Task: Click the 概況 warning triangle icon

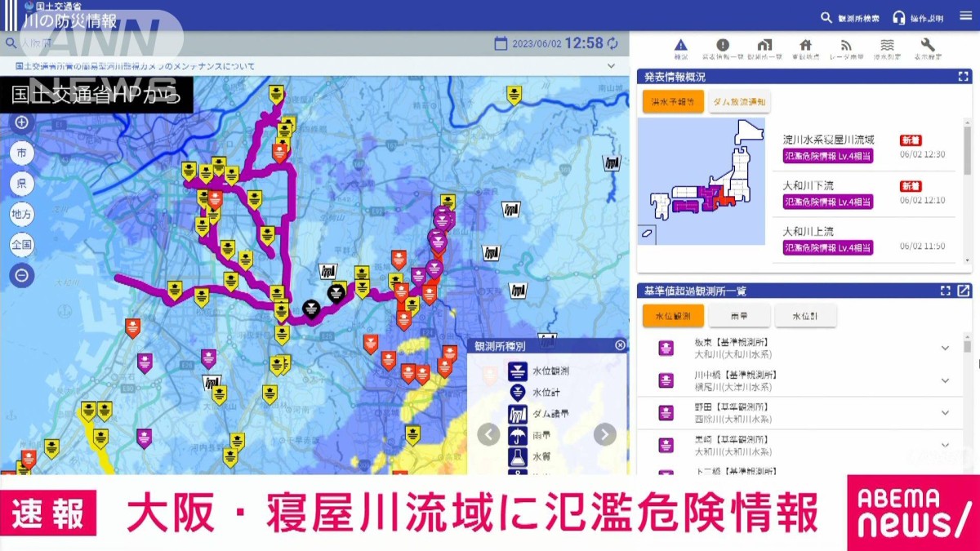Action: 681,47
